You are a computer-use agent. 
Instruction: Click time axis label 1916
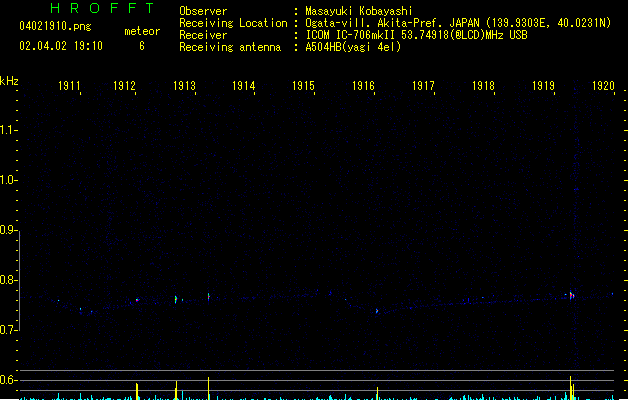coord(363,86)
